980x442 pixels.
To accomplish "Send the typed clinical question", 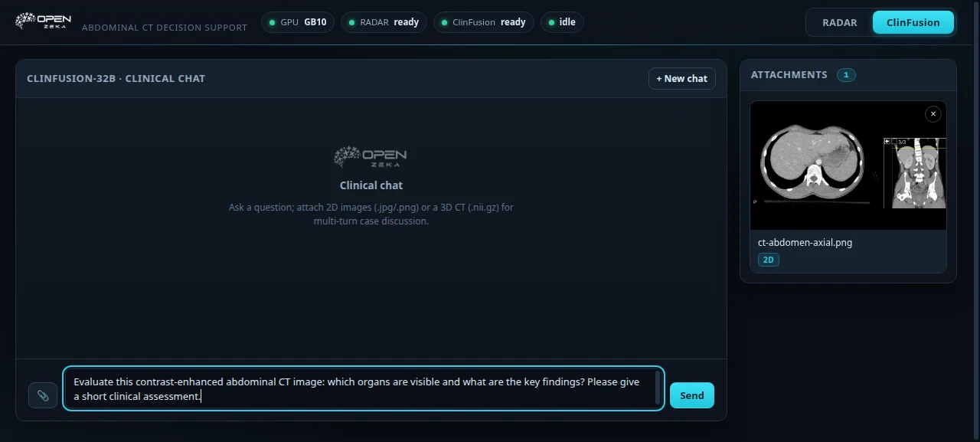I will 692,395.
